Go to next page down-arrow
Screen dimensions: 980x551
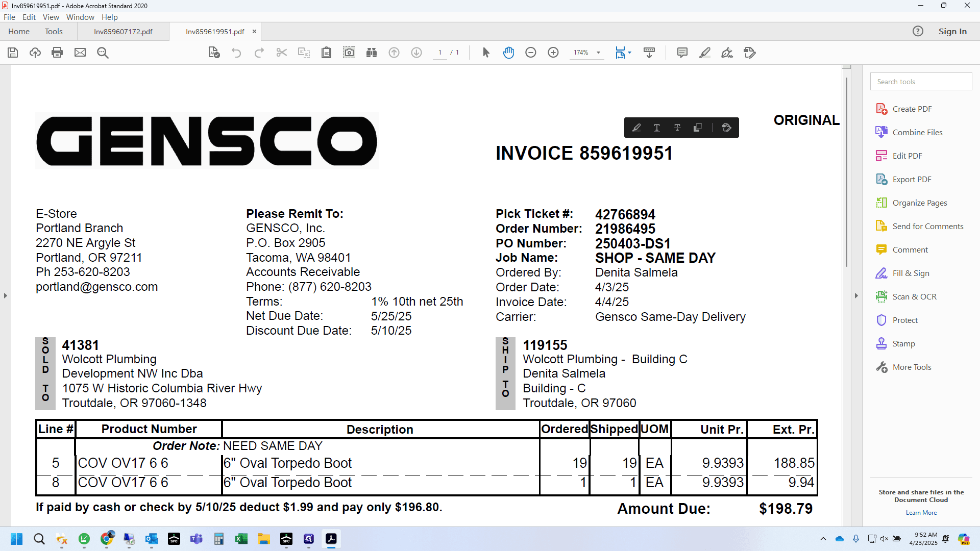(x=416, y=53)
